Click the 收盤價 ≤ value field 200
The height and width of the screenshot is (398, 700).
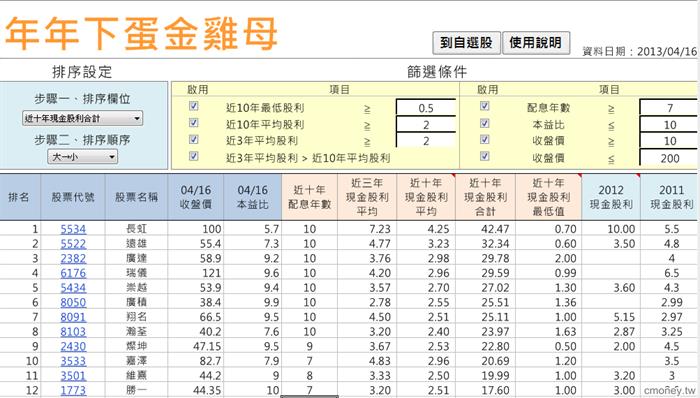[x=669, y=158]
